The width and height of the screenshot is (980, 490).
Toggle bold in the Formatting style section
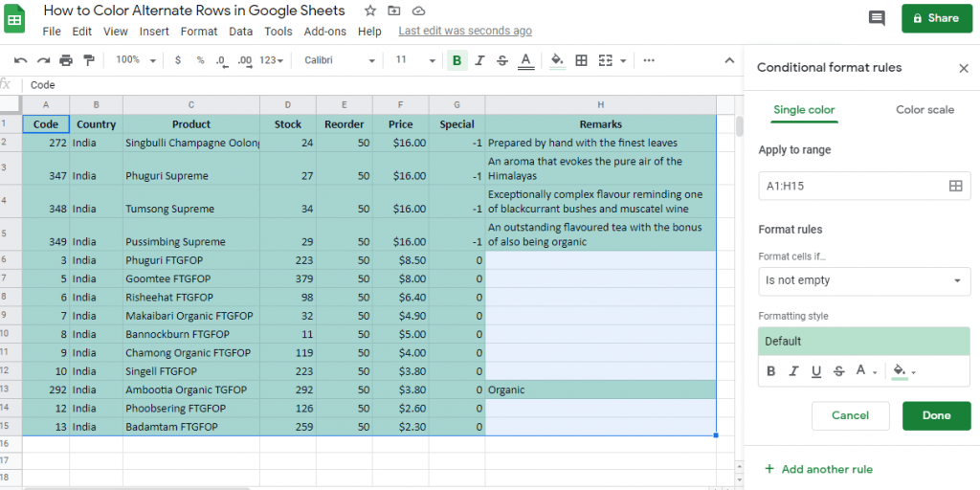click(x=771, y=371)
